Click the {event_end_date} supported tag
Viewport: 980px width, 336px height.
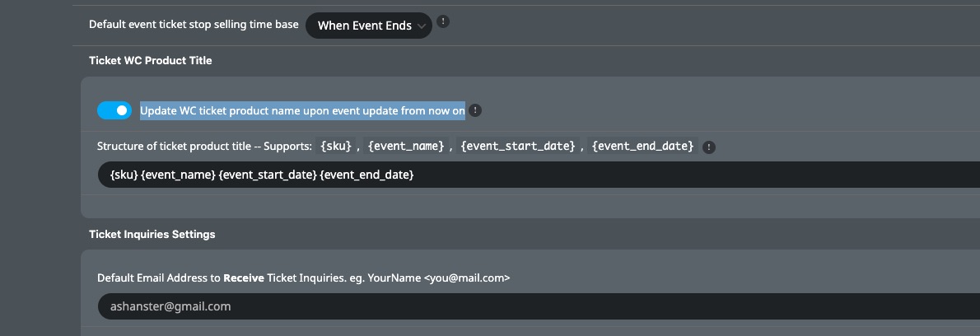tap(643, 146)
